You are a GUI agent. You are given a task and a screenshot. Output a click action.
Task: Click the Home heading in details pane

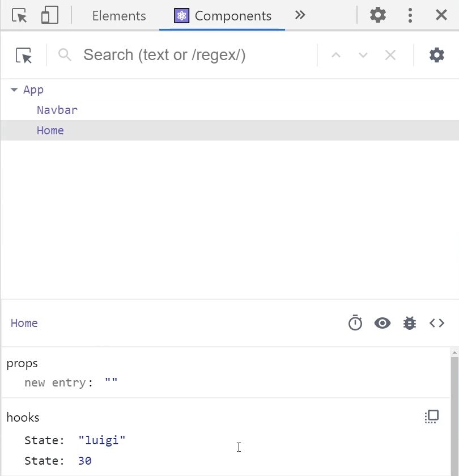point(24,323)
